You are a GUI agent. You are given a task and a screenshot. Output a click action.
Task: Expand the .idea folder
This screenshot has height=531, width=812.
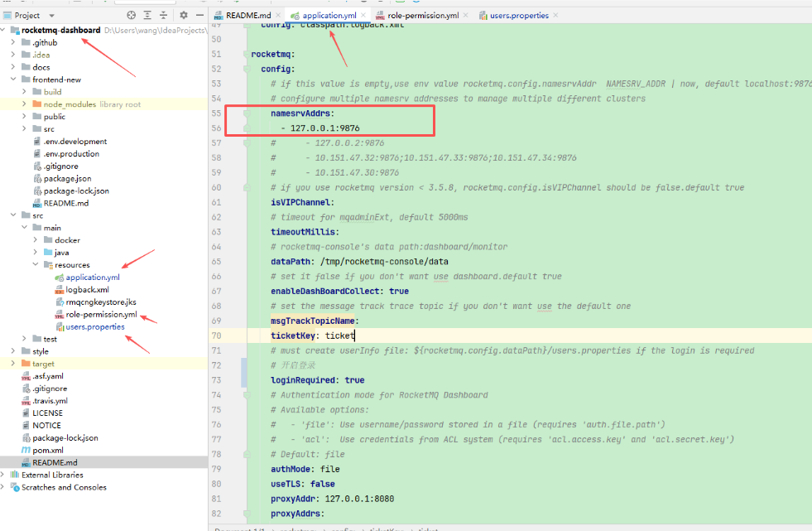click(x=13, y=55)
